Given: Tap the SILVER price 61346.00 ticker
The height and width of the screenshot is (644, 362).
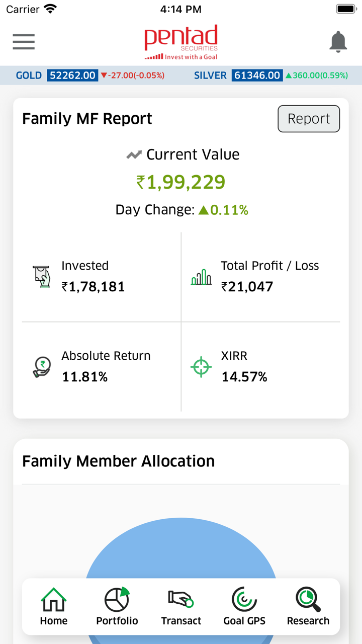Looking at the screenshot, I should [x=256, y=75].
